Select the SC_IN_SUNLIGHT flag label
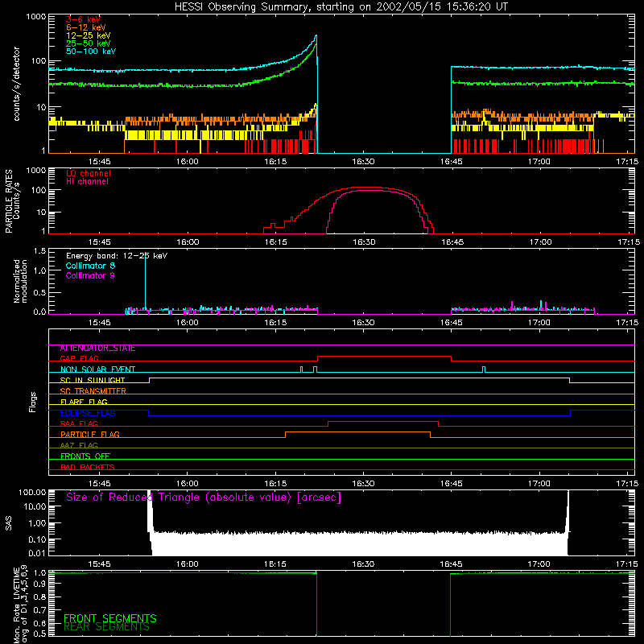Viewport: 644px width, 644px height. (x=93, y=380)
